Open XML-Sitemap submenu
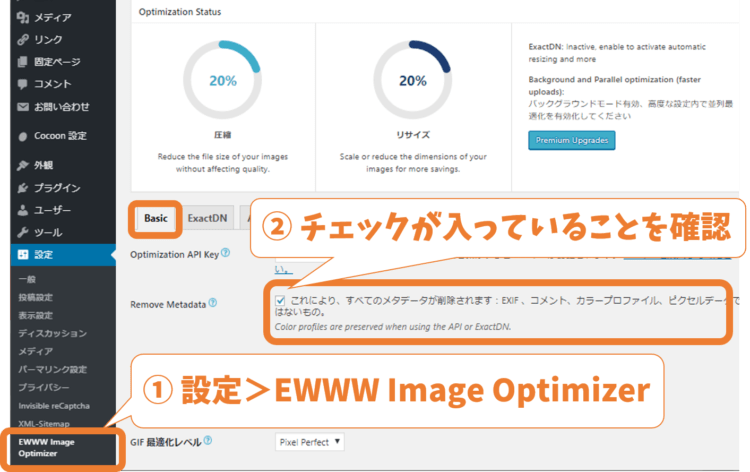750x472 pixels. (44, 424)
